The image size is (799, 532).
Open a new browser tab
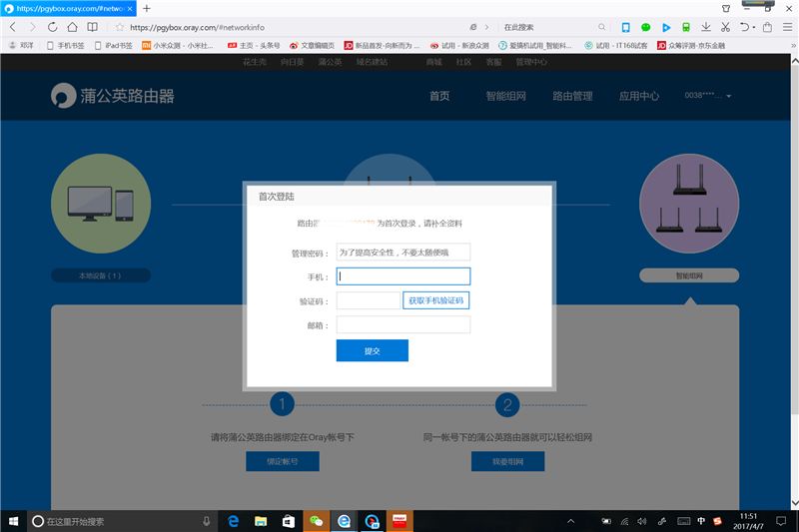pyautogui.click(x=147, y=8)
